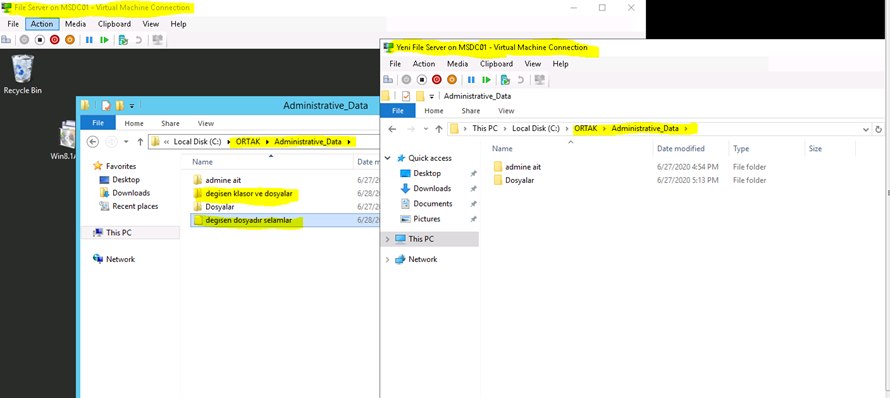Image resolution: width=890 pixels, height=398 pixels.
Task: Expand Network node in Yeni explorer navigation
Action: pyautogui.click(x=387, y=259)
